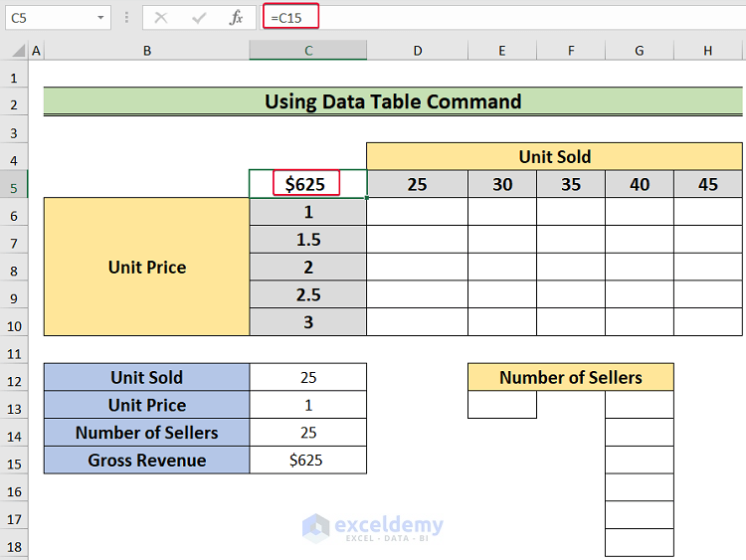The height and width of the screenshot is (560, 746).
Task: Click the formula bar options dots
Action: [x=126, y=18]
